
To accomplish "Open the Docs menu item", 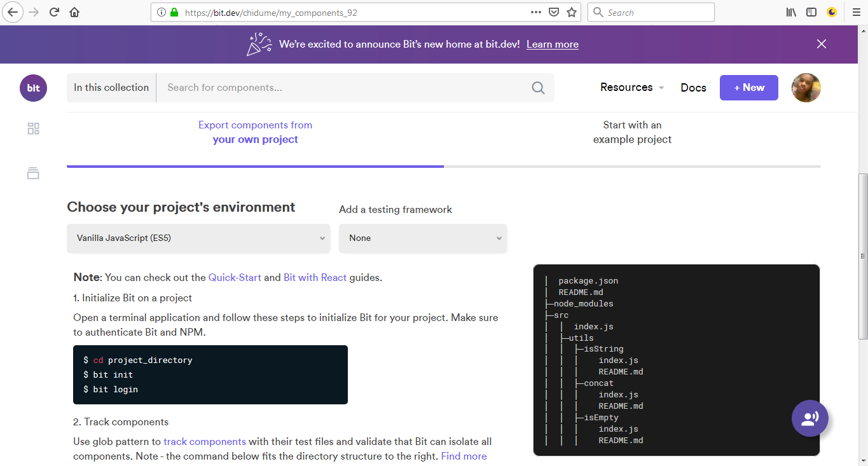I will [693, 87].
